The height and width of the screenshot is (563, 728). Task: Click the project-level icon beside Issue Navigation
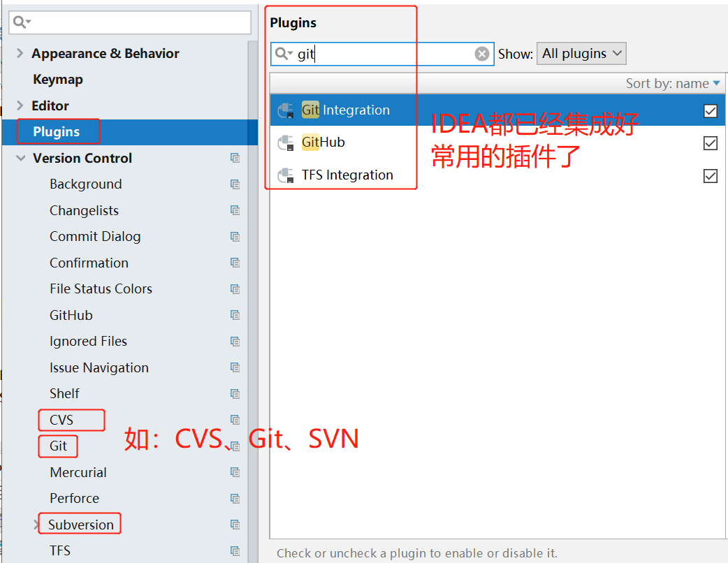(235, 367)
